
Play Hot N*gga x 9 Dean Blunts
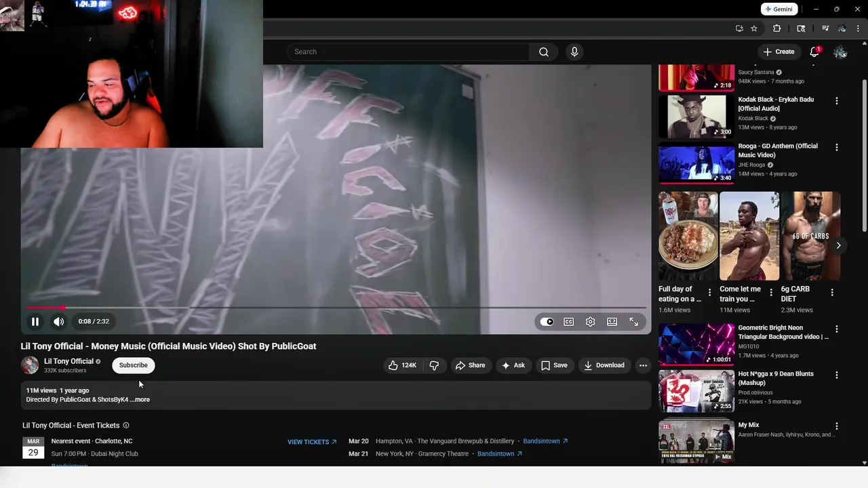[696, 390]
